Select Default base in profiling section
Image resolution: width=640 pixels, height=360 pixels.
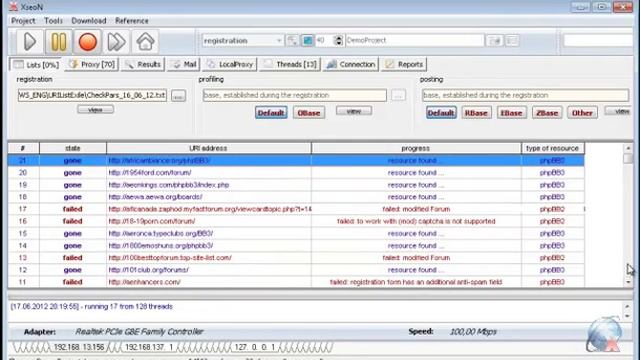271,113
